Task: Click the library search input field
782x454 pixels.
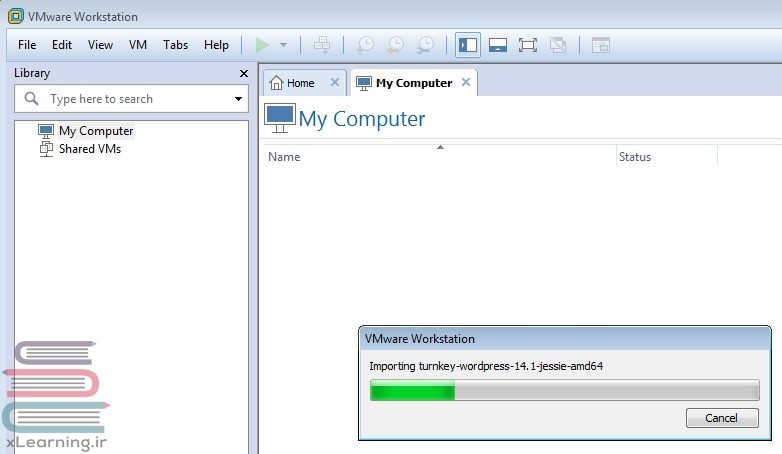Action: (x=130, y=99)
